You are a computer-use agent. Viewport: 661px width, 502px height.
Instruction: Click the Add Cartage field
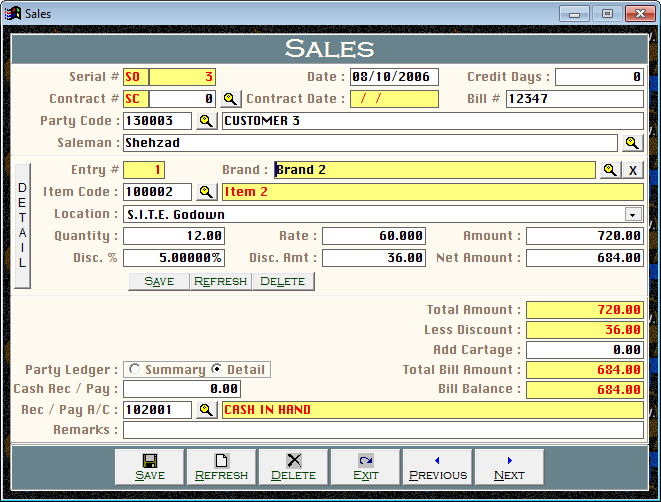pos(585,349)
